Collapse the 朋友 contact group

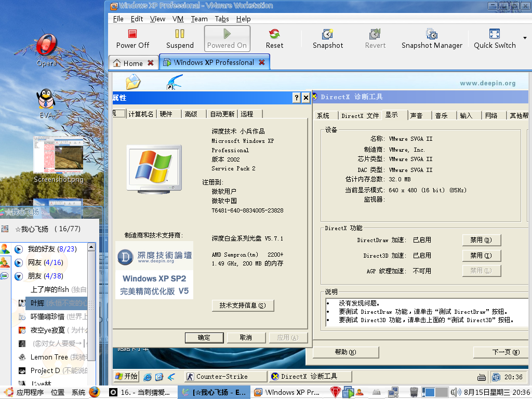point(19,276)
